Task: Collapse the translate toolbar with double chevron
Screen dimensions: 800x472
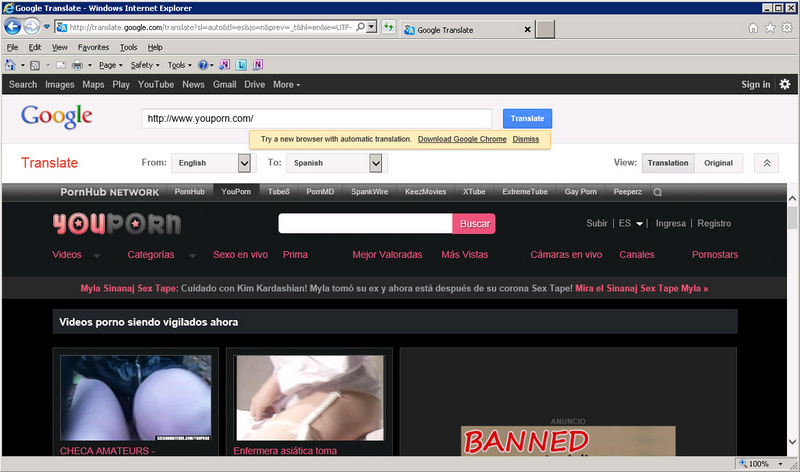Action: tap(766, 163)
